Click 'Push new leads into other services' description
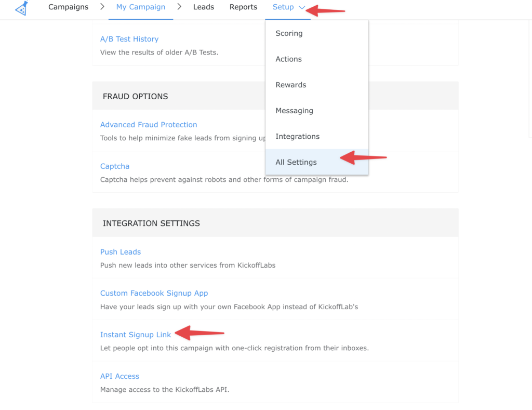Image resolution: width=532 pixels, height=410 pixels. click(188, 265)
